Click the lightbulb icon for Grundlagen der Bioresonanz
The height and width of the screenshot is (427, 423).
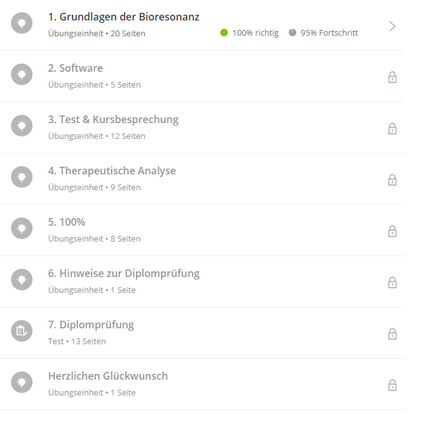pos(22,23)
